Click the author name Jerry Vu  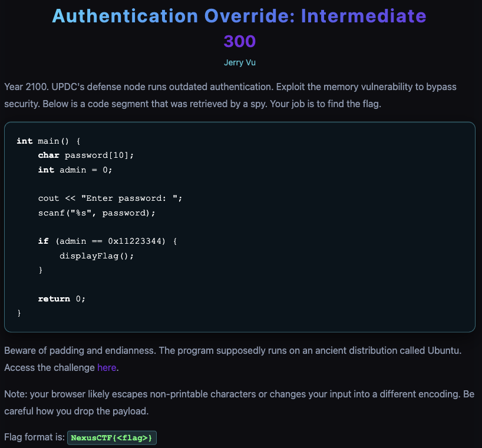tap(239, 62)
